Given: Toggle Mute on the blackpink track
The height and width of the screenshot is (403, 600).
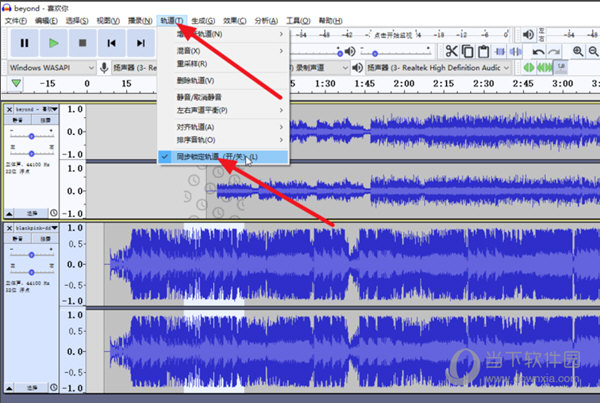Looking at the screenshot, I should 18,239.
